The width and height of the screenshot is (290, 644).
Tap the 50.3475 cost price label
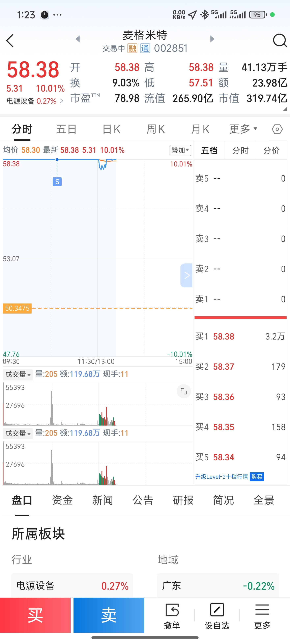pyautogui.click(x=17, y=308)
